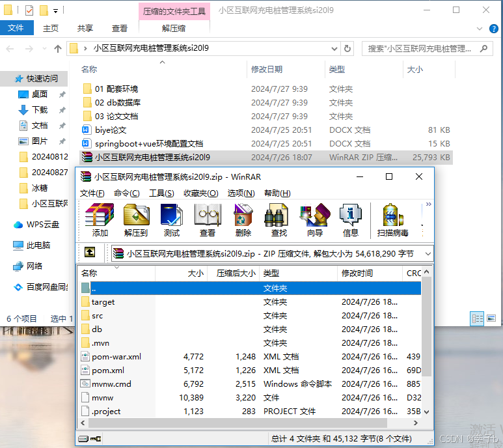503x448 pixels.
Task: Expand Explorer address bar history dropdown
Action: click(334, 49)
